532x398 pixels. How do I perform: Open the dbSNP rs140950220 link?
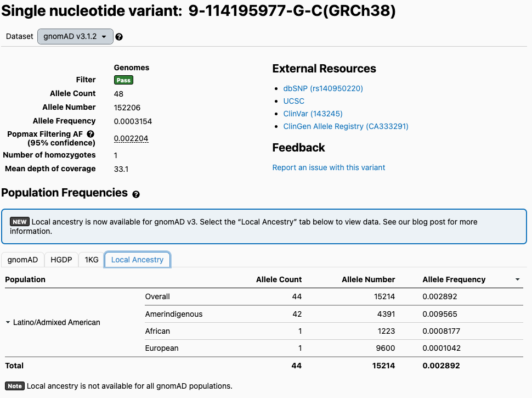click(323, 88)
